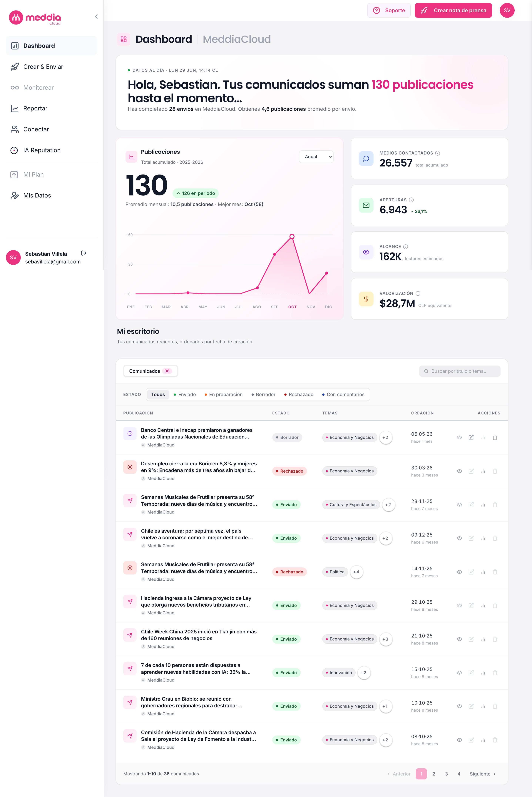Image resolution: width=532 pixels, height=797 pixels.
Task: Click the Mis Datos user-edit icon
Action: 14,195
